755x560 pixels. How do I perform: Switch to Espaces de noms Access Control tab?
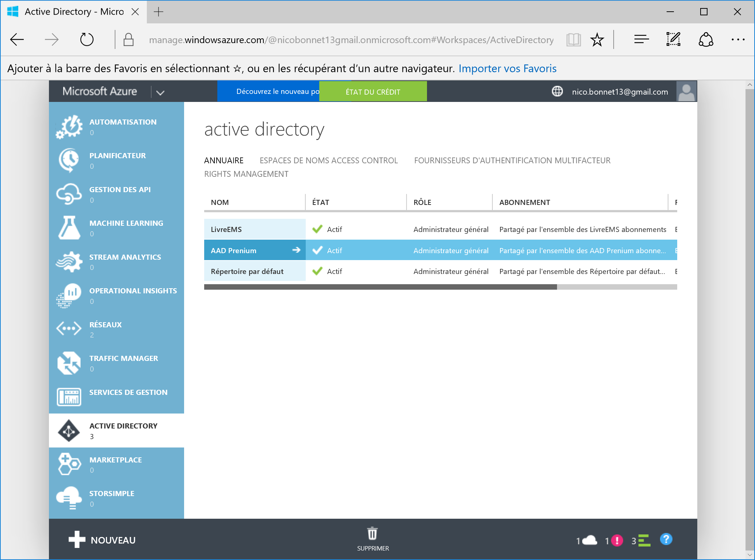[328, 160]
